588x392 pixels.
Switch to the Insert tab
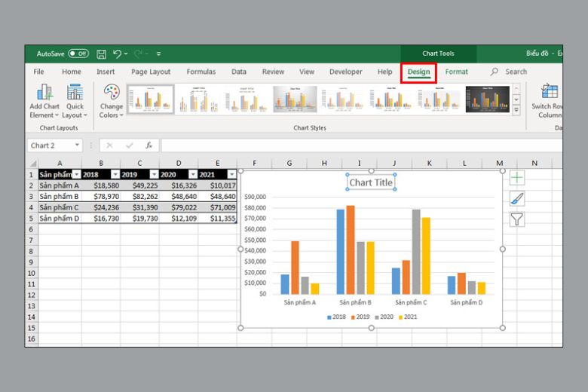tap(106, 72)
